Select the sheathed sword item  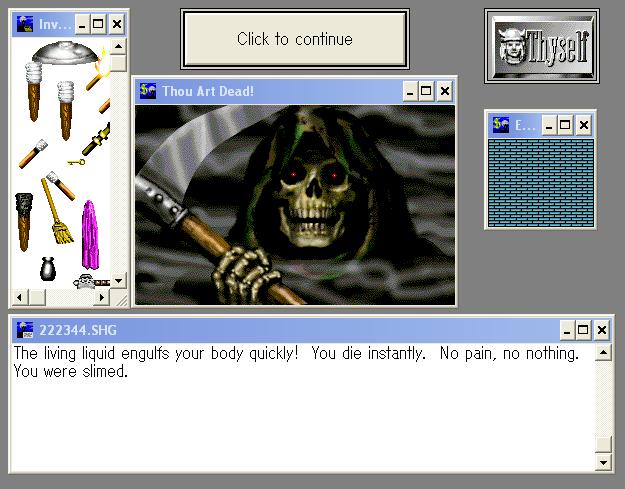coord(95,136)
